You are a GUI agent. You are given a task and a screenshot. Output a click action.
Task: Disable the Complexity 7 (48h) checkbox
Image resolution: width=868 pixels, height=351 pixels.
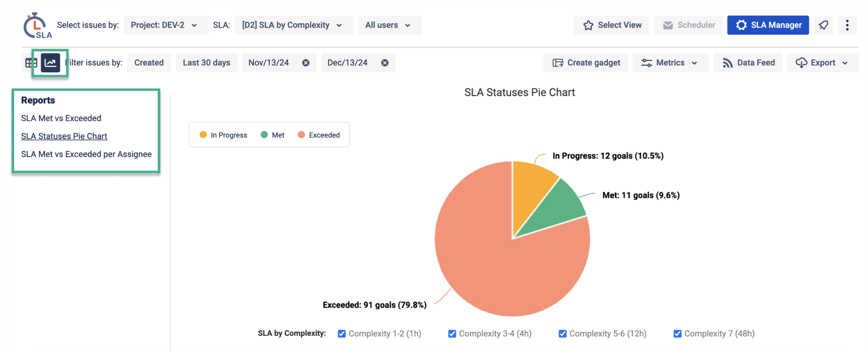(678, 334)
